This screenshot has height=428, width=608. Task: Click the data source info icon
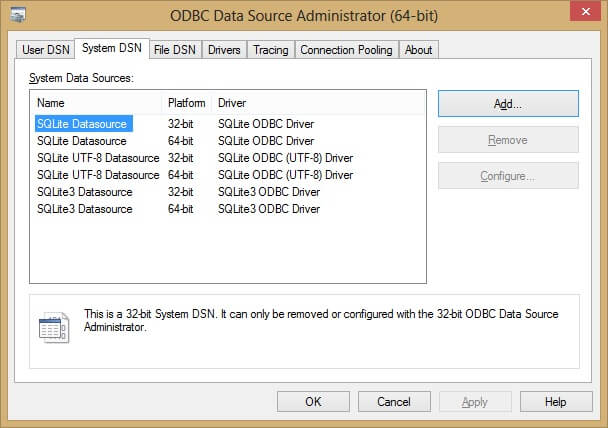point(53,327)
